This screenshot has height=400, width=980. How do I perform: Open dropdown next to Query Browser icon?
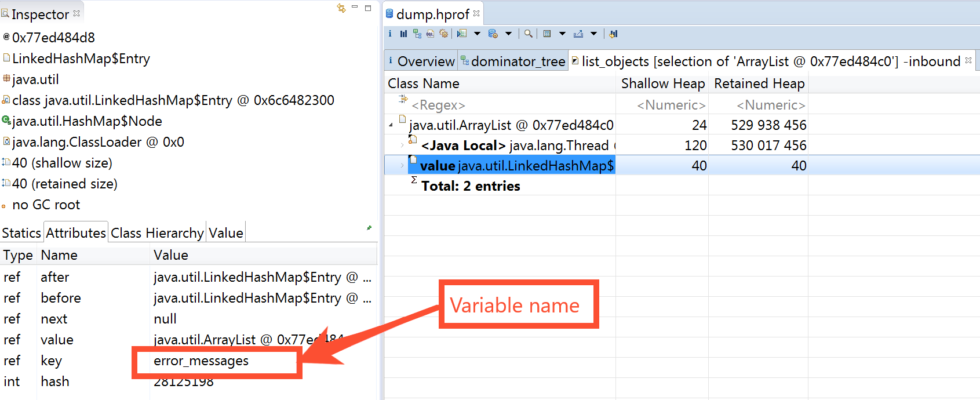pyautogui.click(x=509, y=34)
